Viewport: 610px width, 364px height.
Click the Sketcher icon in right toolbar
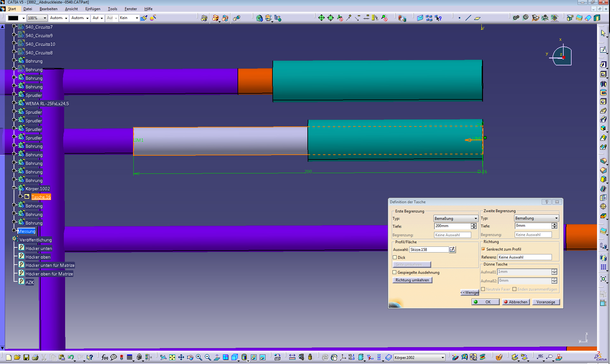[603, 50]
